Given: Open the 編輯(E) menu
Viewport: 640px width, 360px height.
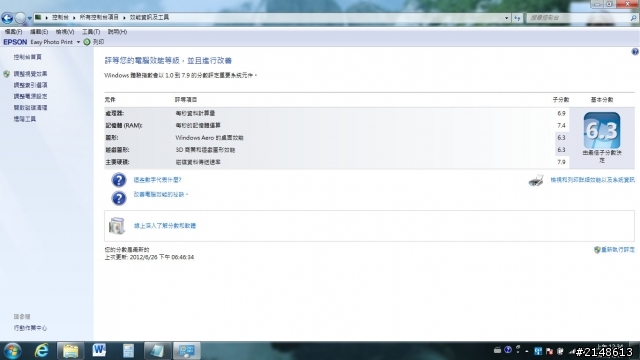Looking at the screenshot, I should tap(39, 31).
